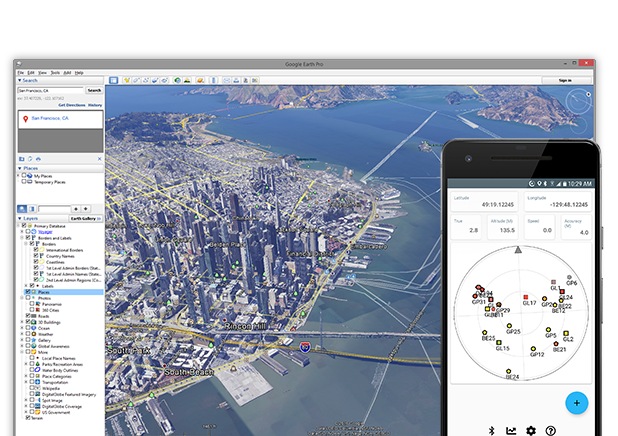Click the View in Google Maps toolbar icon
Screen dimensions: 618x436
coord(255,80)
